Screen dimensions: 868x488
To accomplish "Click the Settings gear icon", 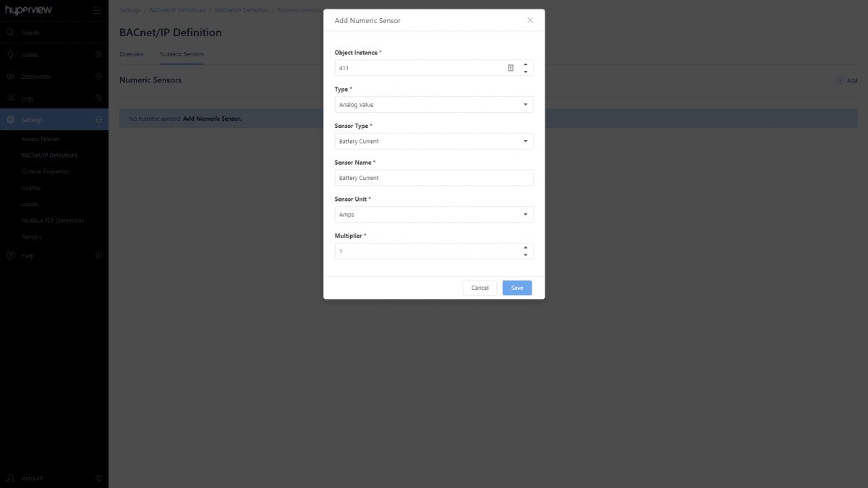I will pos(10,120).
